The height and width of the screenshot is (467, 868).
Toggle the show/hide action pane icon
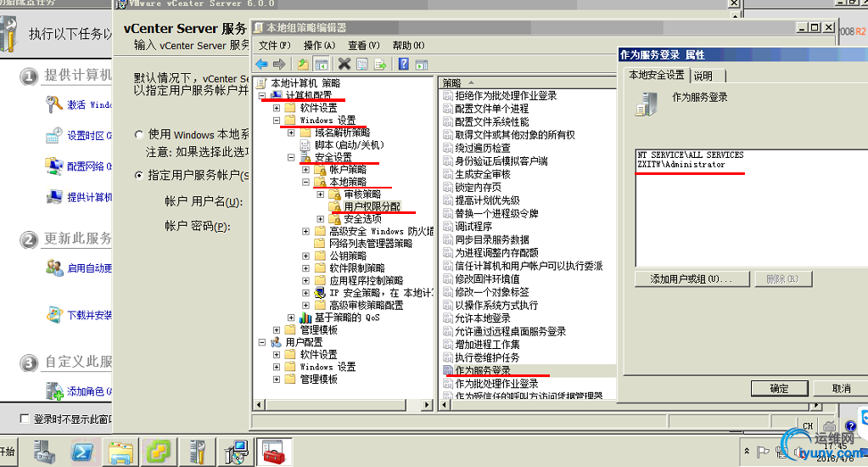(422, 65)
